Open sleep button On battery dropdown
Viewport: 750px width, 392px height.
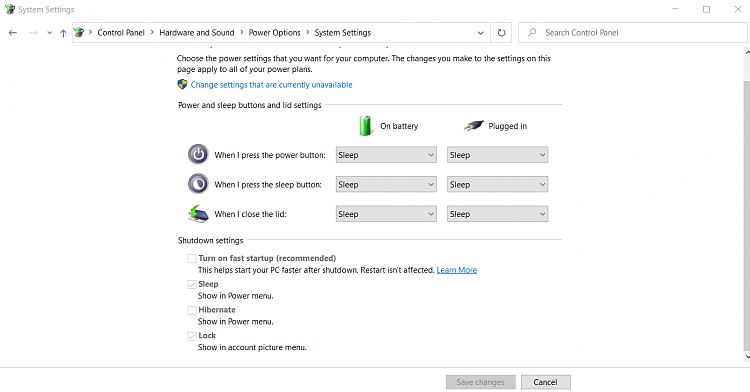point(386,185)
